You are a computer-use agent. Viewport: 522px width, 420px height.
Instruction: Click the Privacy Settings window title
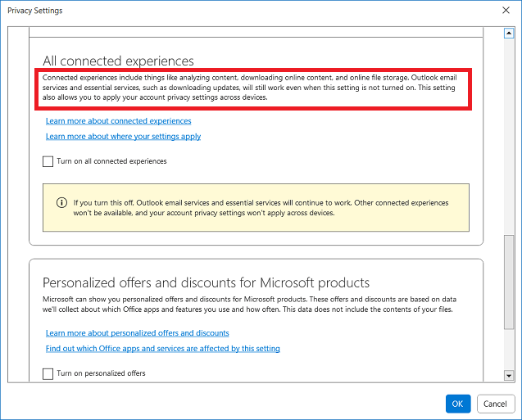[35, 11]
